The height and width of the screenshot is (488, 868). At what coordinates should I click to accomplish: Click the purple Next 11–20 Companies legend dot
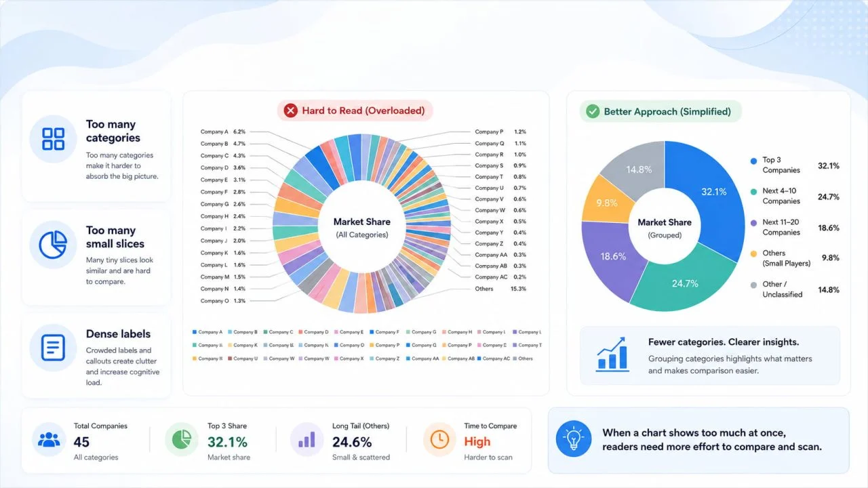coord(753,223)
